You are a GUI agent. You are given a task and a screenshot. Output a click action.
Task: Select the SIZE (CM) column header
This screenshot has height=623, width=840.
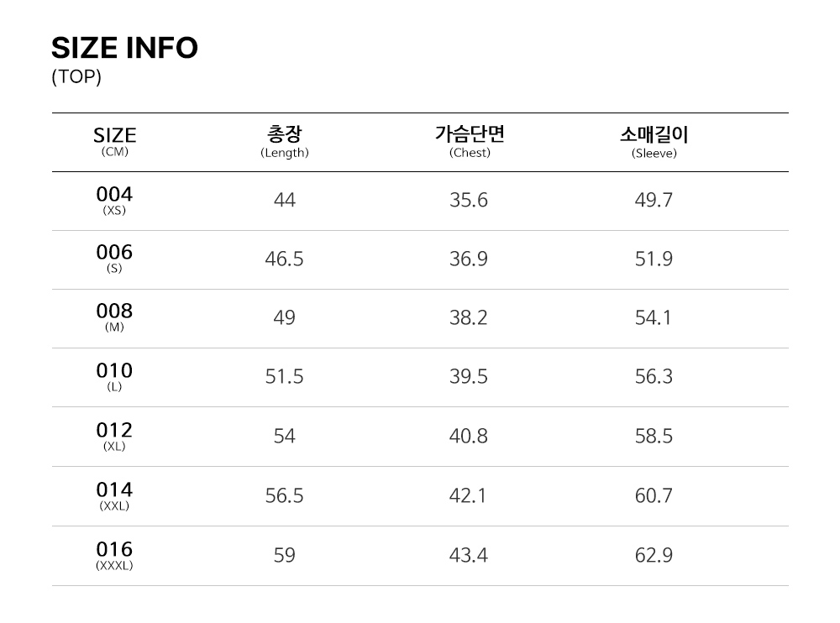pyautogui.click(x=114, y=141)
